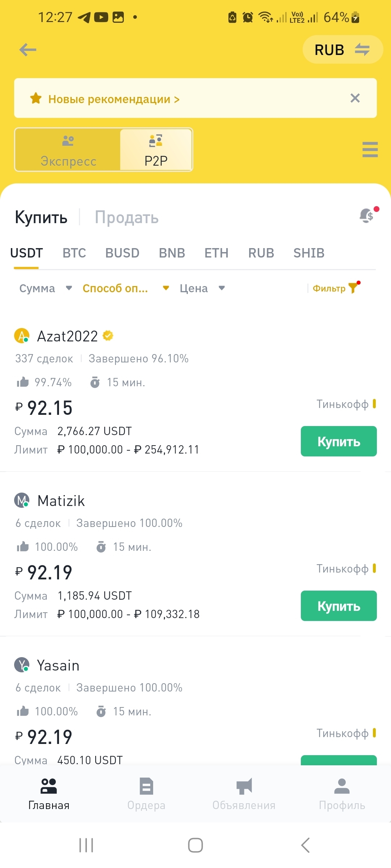Open the Filter funnel icon
The image size is (391, 868).
353,288
